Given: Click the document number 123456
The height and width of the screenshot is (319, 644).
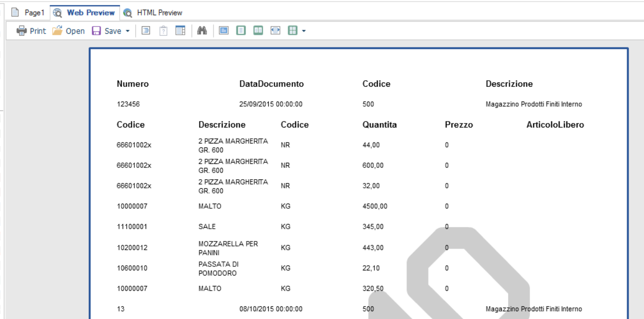Looking at the screenshot, I should pyautogui.click(x=129, y=104).
